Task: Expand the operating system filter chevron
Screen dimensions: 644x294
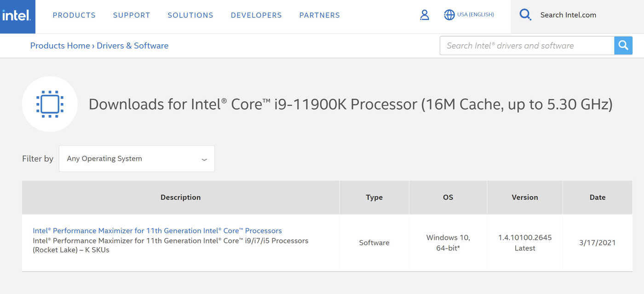Action: point(204,159)
